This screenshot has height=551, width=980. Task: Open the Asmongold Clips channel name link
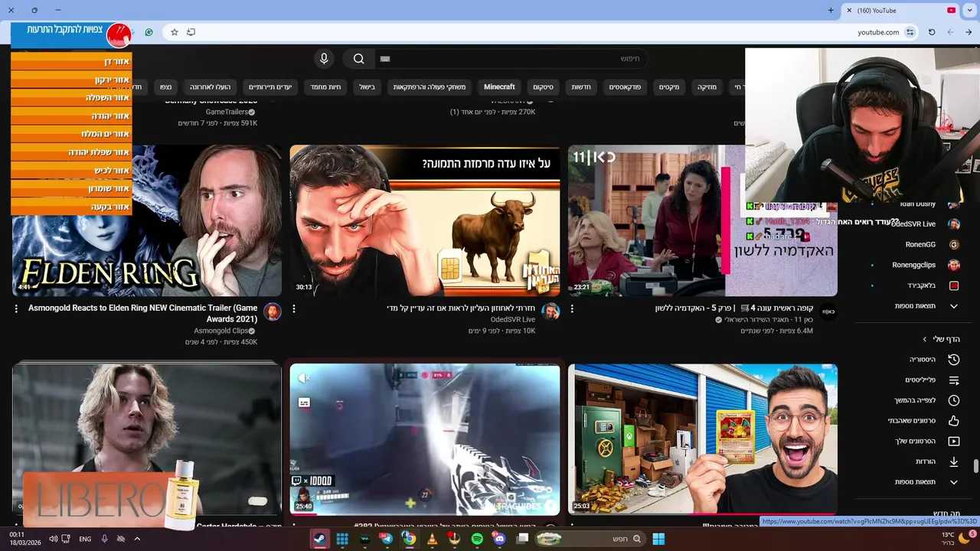pos(221,331)
